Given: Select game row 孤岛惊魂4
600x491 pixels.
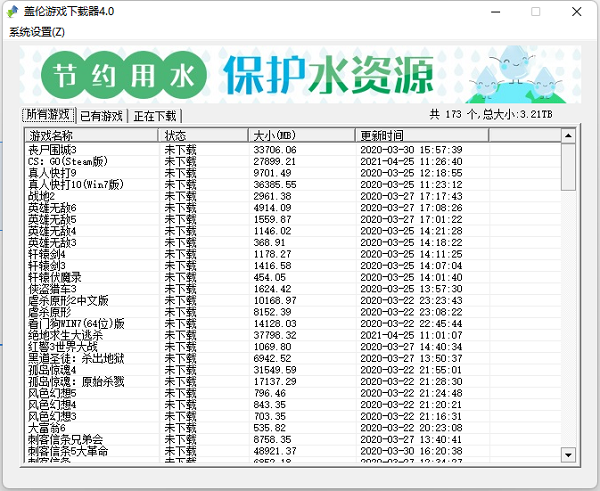Looking at the screenshot, I should tap(293, 370).
